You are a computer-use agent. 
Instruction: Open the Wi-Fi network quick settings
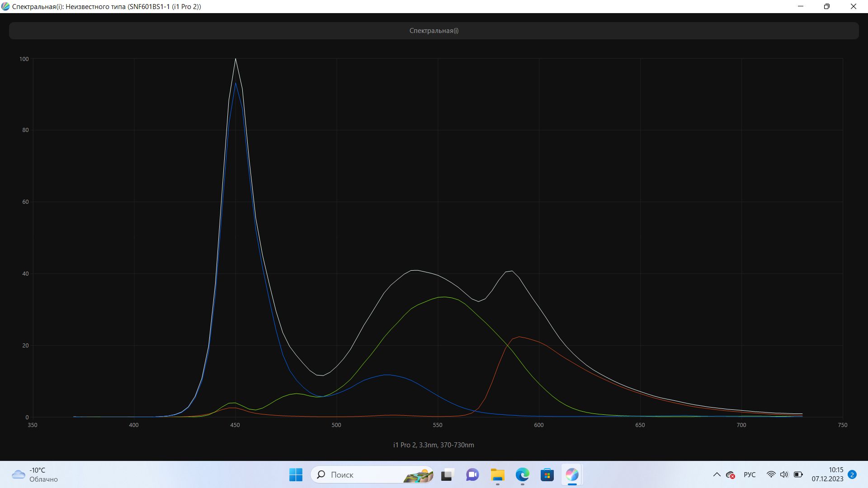pos(771,474)
